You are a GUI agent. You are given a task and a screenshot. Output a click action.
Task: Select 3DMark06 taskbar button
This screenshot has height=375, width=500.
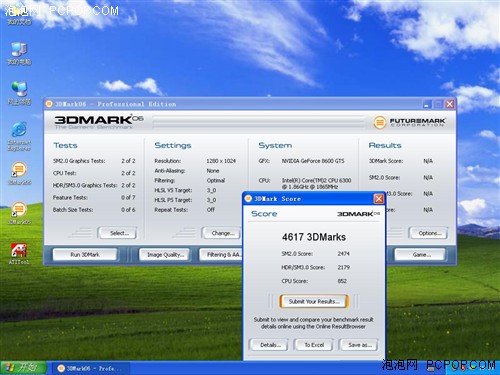click(90, 368)
